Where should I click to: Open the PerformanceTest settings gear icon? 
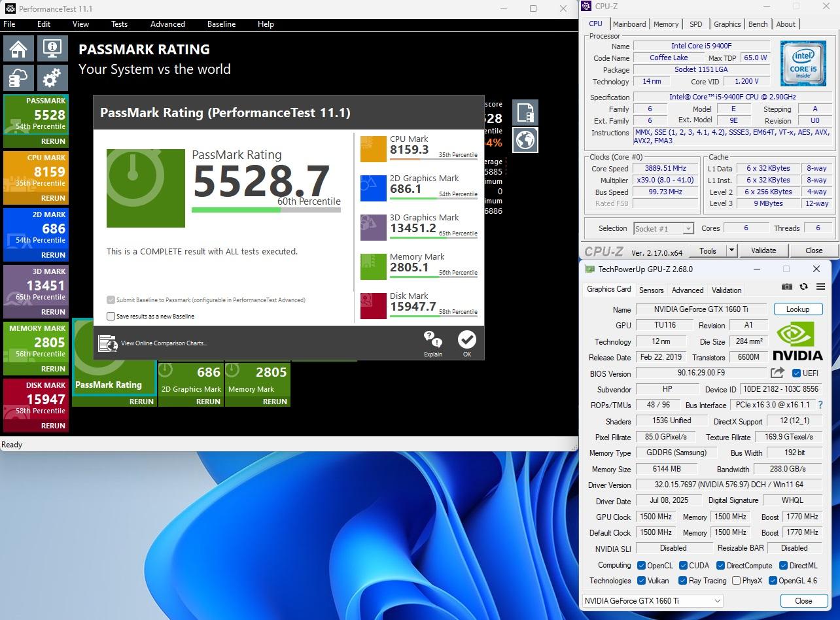point(52,78)
